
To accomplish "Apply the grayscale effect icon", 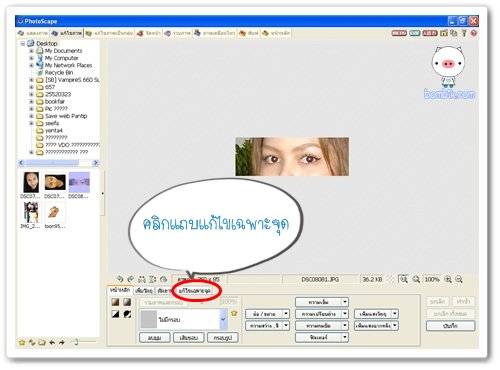I will pos(127,302).
